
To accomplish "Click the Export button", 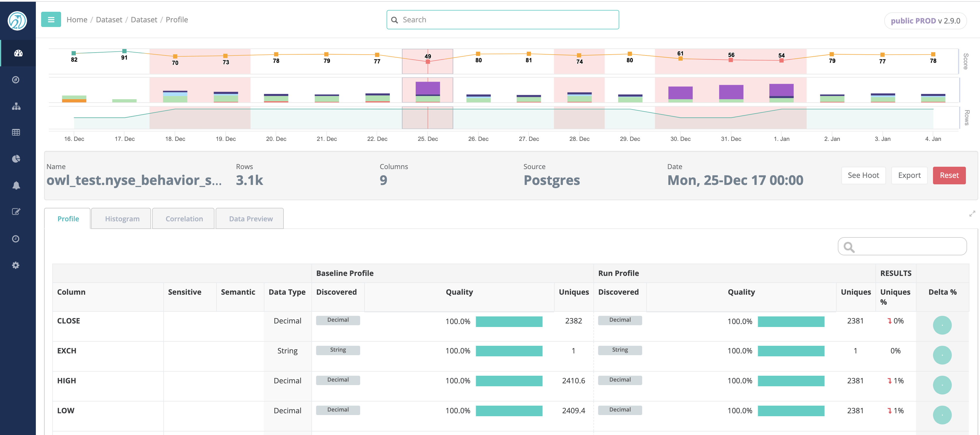I will [x=909, y=175].
